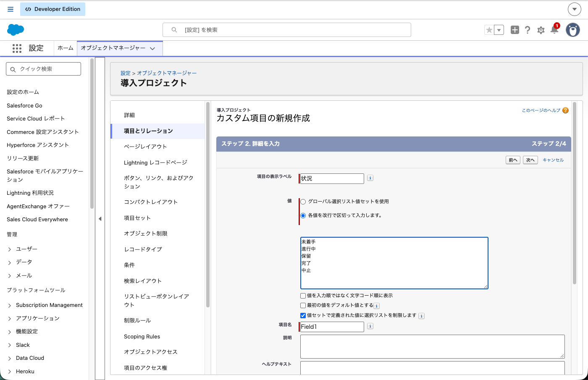Open the user profile avatar
The image size is (588, 380).
click(x=573, y=30)
